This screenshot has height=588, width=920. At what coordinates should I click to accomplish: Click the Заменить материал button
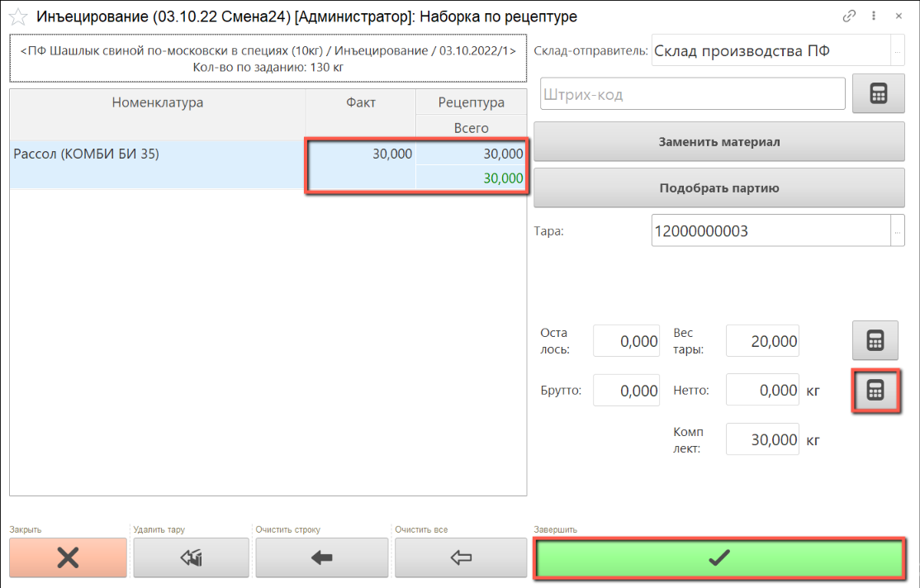pyautogui.click(x=718, y=142)
